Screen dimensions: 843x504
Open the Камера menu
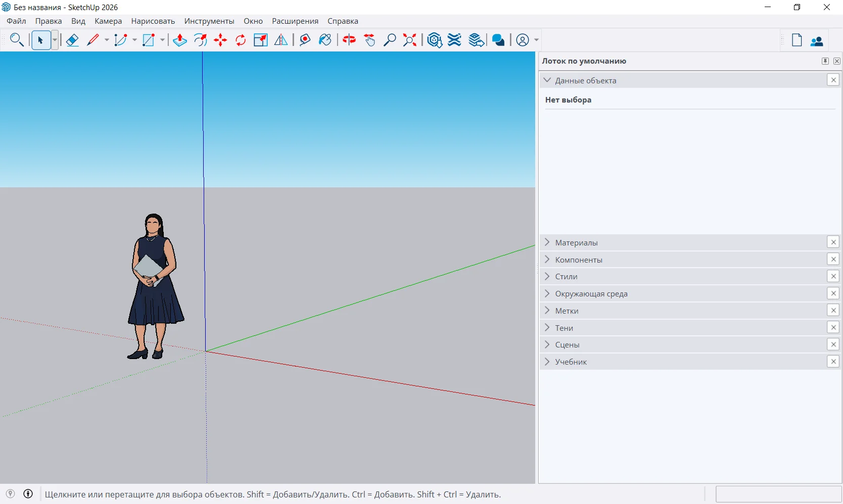[108, 21]
